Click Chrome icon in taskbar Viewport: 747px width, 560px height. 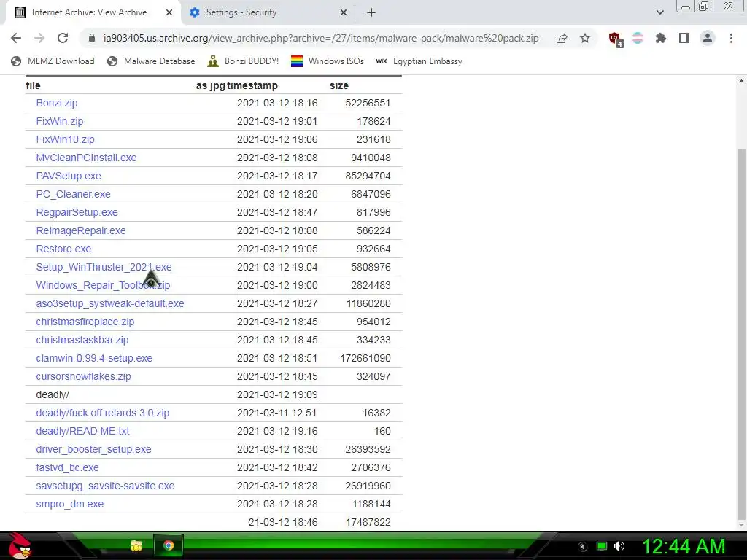tap(169, 545)
